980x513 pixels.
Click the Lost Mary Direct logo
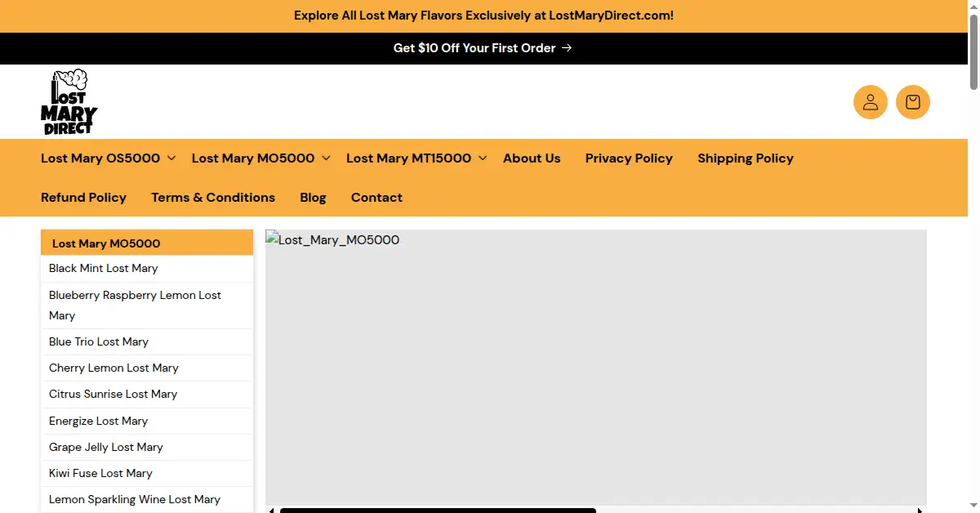click(69, 101)
